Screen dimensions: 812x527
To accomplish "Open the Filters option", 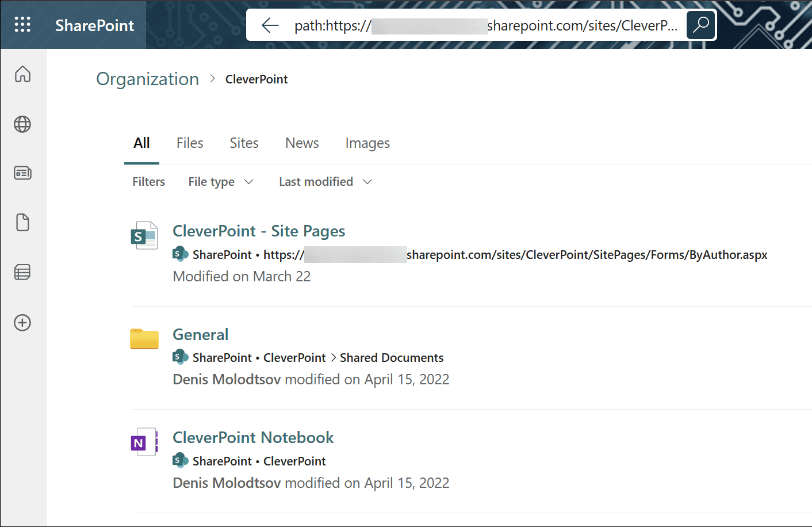I will [148, 181].
